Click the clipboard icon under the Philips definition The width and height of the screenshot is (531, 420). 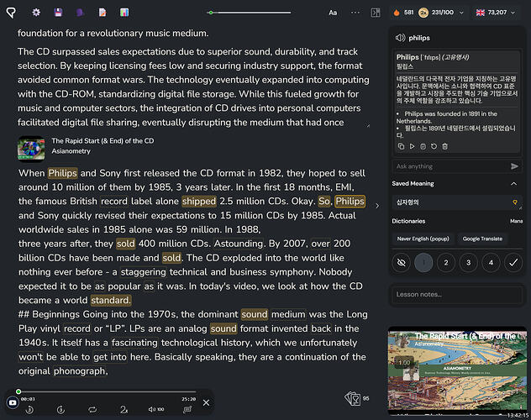tap(423, 146)
